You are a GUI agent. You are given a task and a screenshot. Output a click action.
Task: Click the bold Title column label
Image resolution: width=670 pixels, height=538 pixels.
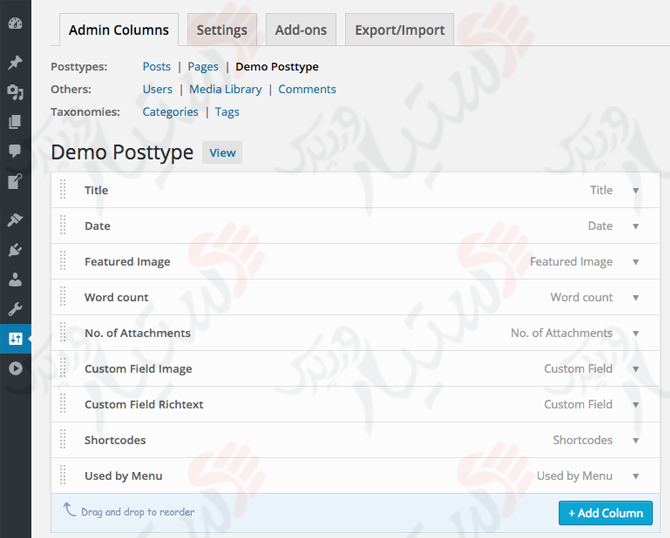pyautogui.click(x=96, y=190)
